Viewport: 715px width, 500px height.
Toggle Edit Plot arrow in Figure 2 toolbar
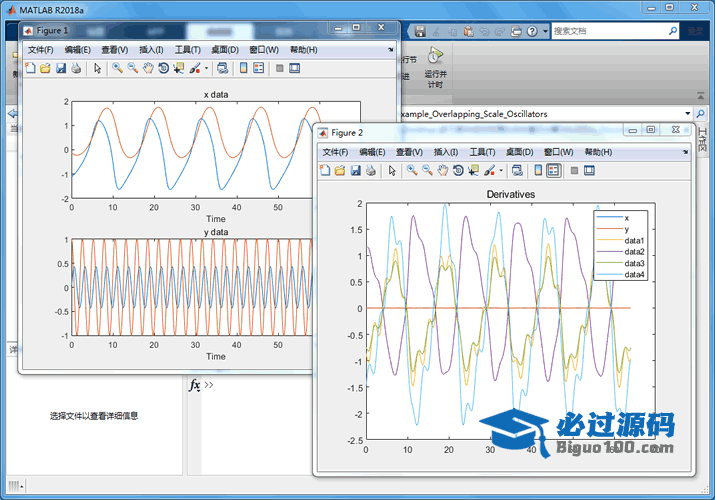392,170
